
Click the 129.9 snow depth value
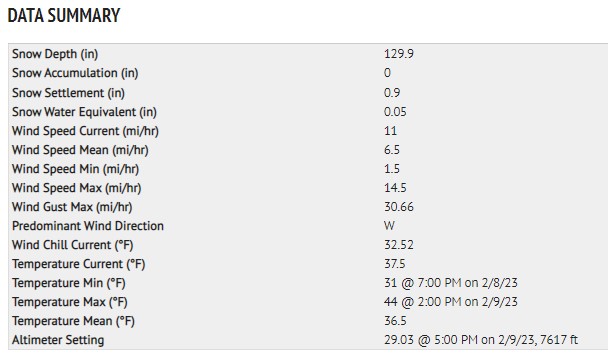tap(399, 53)
